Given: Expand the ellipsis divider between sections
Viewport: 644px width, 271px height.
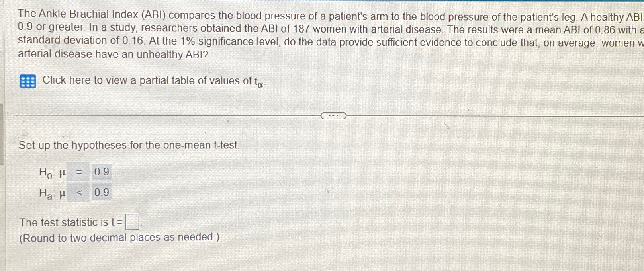Looking at the screenshot, I should [333, 115].
